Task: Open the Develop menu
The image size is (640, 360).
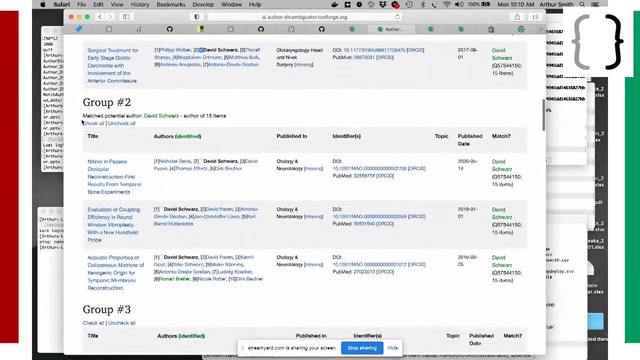Action: [x=203, y=4]
